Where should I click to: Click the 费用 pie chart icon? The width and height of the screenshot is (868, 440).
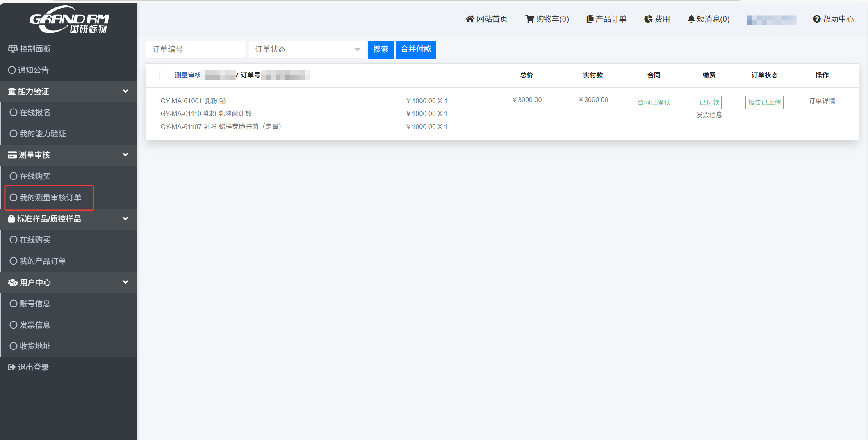(x=648, y=19)
